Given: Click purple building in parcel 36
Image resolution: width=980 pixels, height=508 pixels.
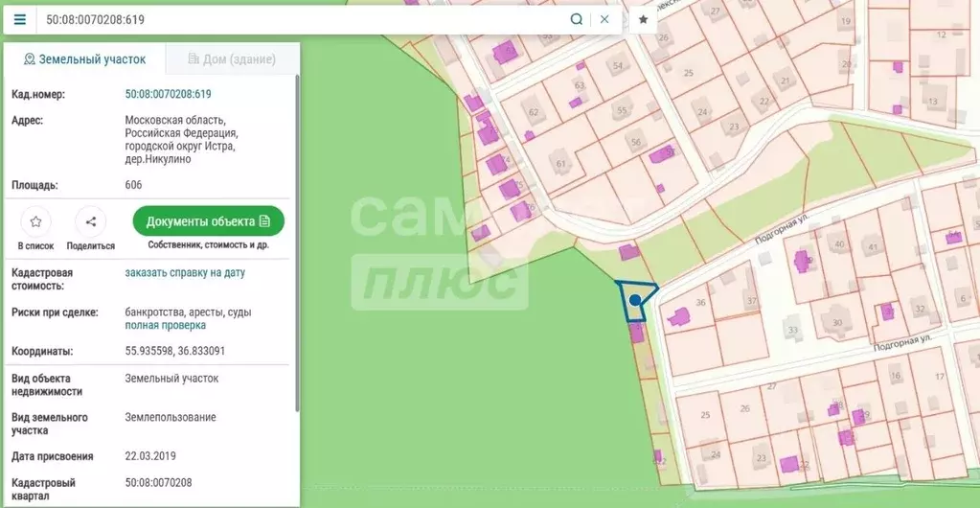Looking at the screenshot, I should (679, 317).
